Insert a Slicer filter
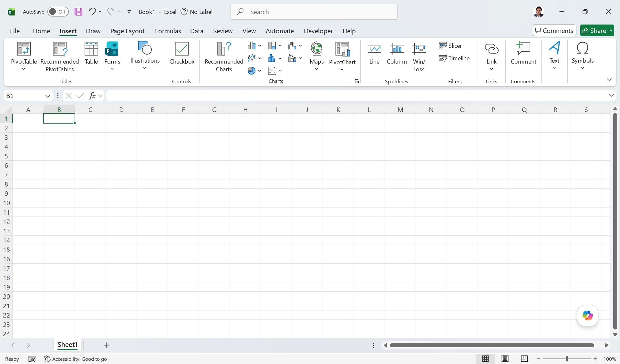The image size is (620, 364). pyautogui.click(x=450, y=46)
